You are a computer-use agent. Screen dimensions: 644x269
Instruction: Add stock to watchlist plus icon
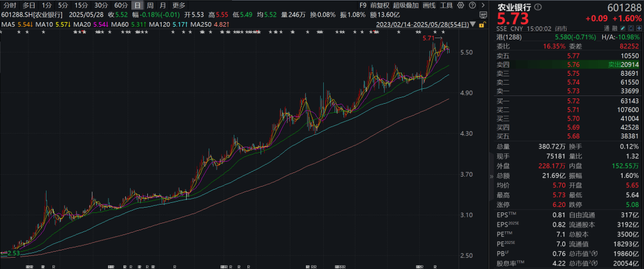click(639, 29)
